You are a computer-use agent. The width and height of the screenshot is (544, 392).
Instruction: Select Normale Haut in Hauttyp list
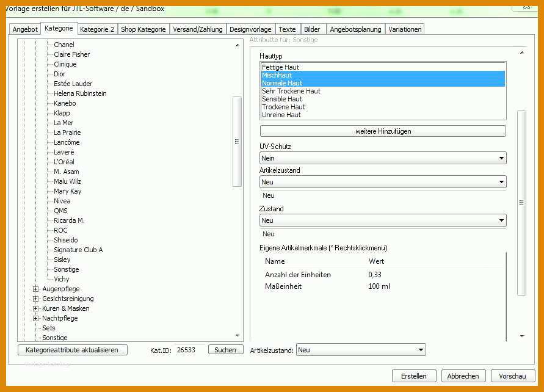click(x=383, y=83)
